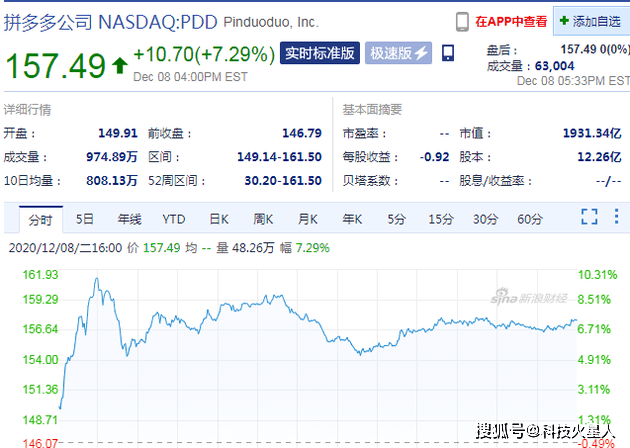Screen dimensions: 630x448
Task: Select the 周K tab
Action: click(x=263, y=219)
